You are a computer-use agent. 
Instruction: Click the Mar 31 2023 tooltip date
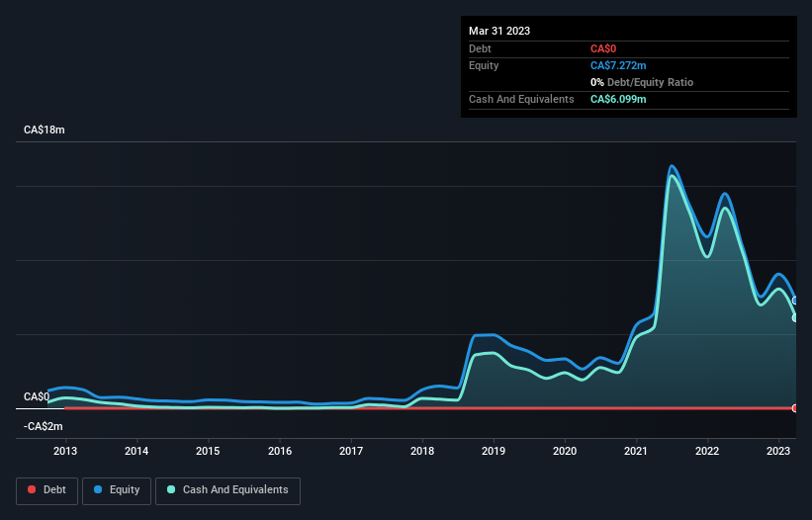point(499,31)
